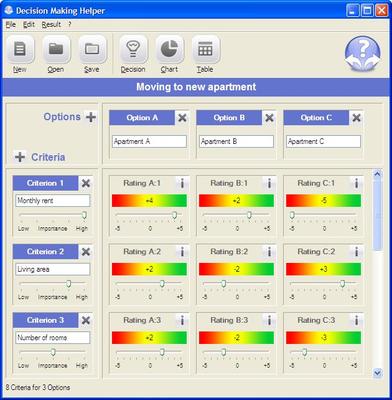Click the Rating C:1 color bar showing -5

(x=323, y=201)
